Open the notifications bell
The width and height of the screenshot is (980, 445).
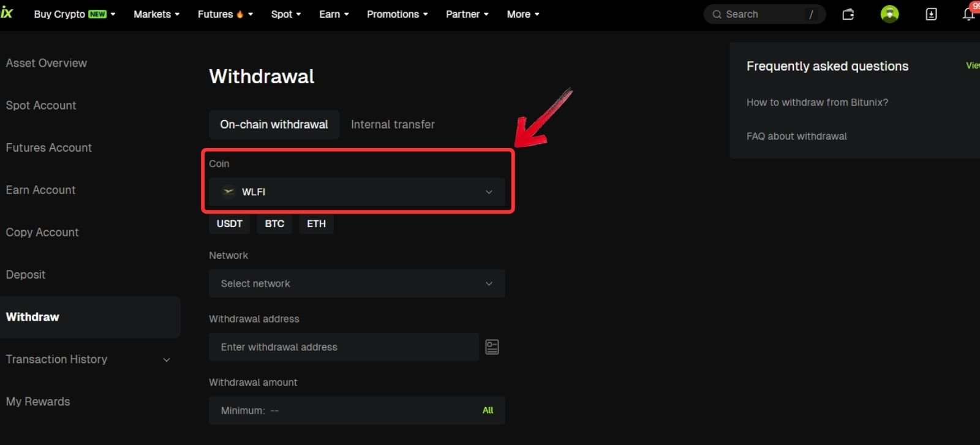969,13
